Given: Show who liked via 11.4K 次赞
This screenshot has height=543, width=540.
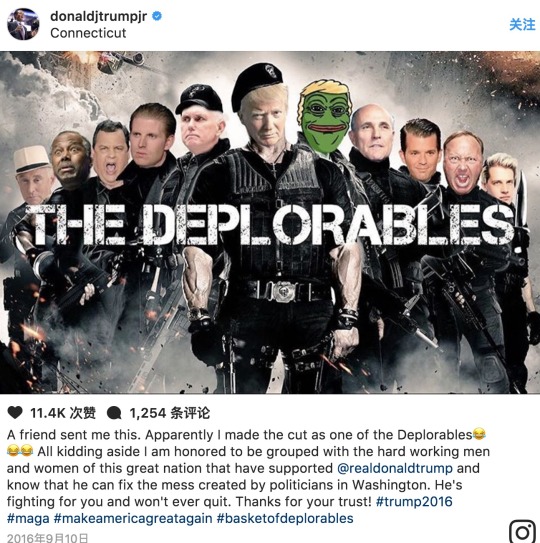Looking at the screenshot, I should click(63, 413).
